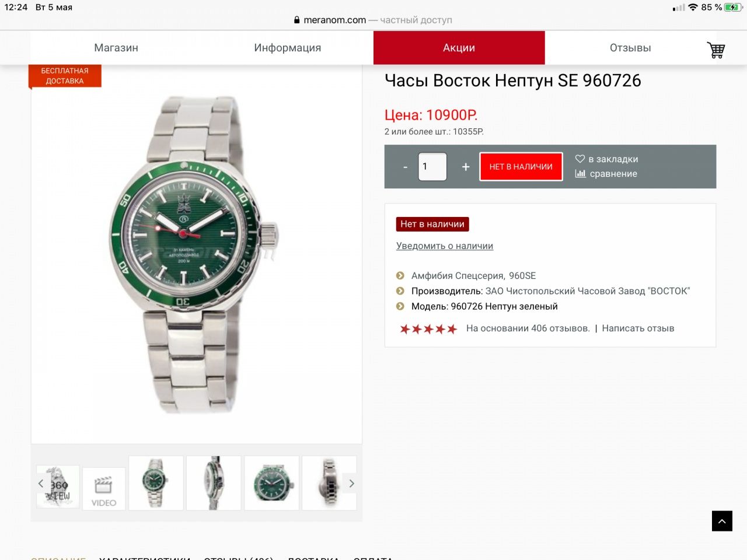This screenshot has height=560, width=747.
Task: Open the shopping cart icon
Action: (x=715, y=50)
